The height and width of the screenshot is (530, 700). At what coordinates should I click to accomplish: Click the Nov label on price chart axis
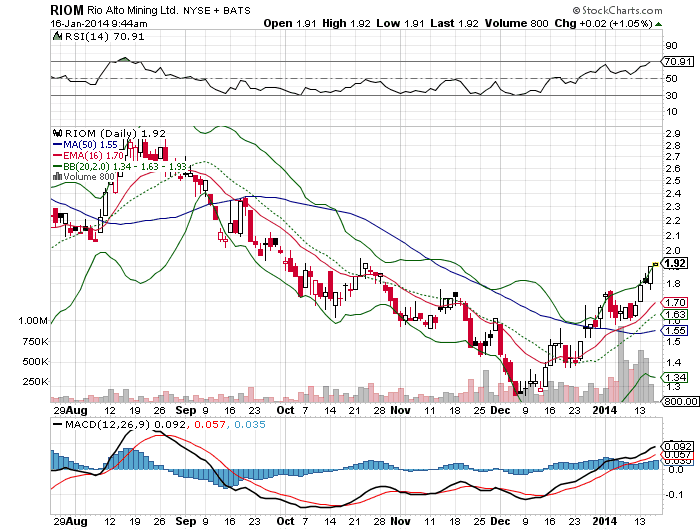[400, 410]
